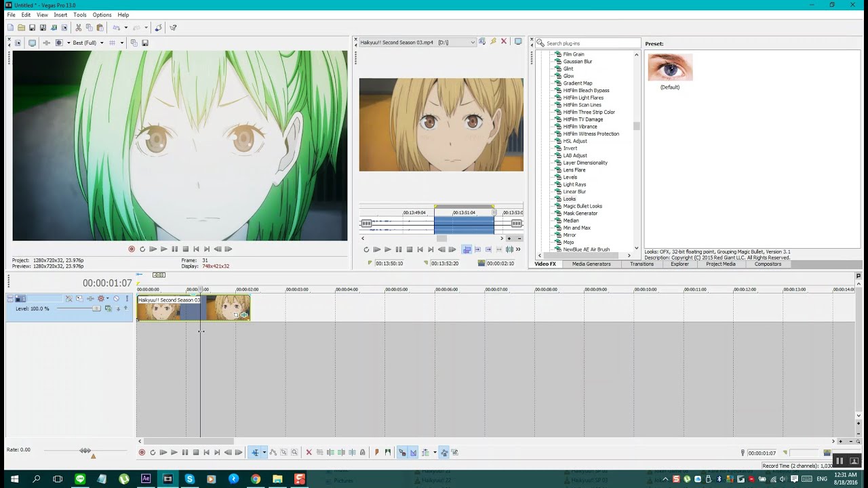Image resolution: width=868 pixels, height=488 pixels.
Task: Click the Open project folder icon
Action: (21, 28)
